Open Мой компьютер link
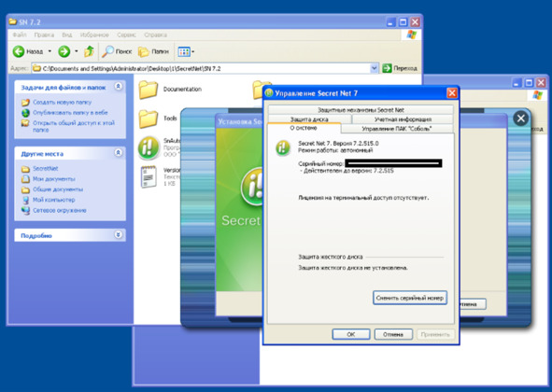The height and width of the screenshot is (392, 552). (54, 200)
